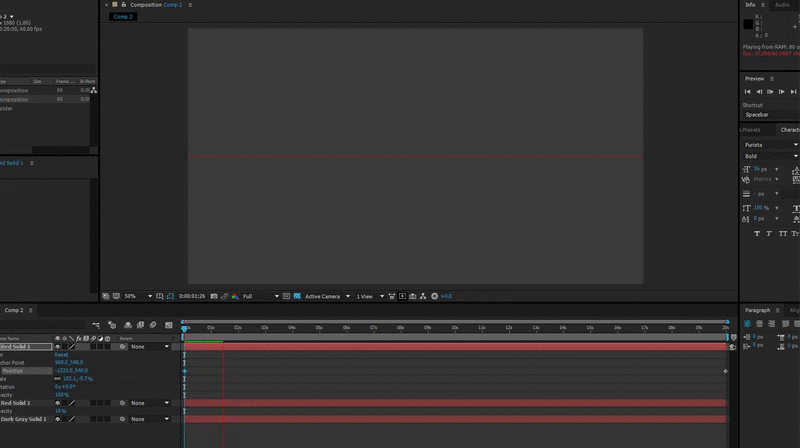The width and height of the screenshot is (800, 448).
Task: Toggle Always Preview This View icon
Action: 106,296
